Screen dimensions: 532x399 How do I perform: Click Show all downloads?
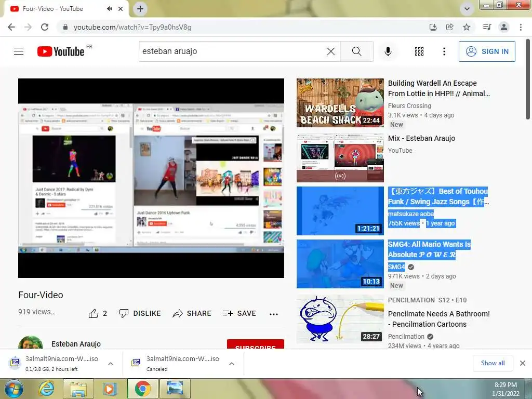493,363
